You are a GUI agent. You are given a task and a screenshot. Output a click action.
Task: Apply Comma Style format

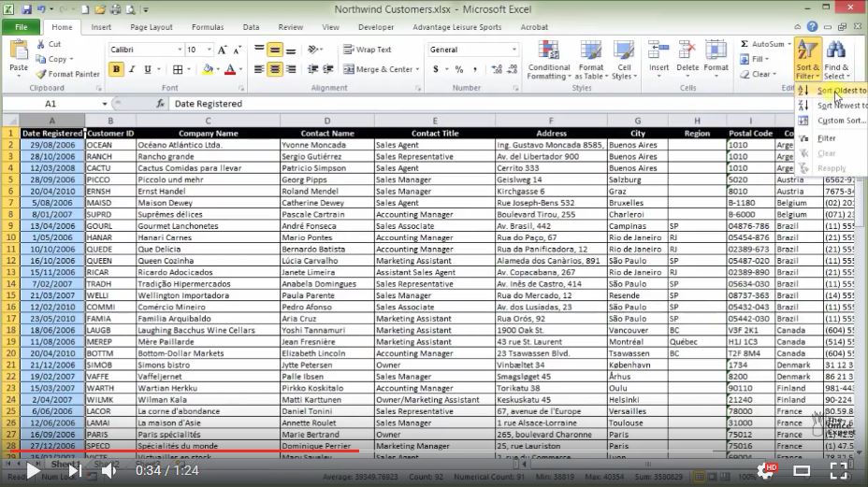[474, 69]
